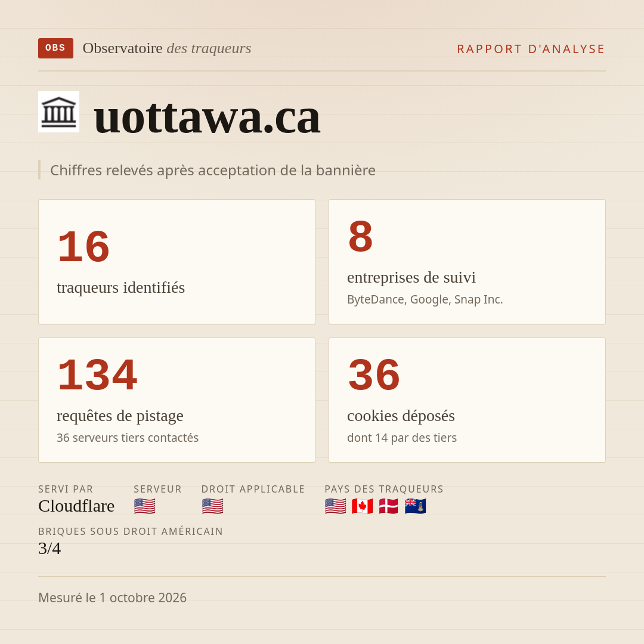This screenshot has width=644, height=644.
Task: Click the dont 14 par des tiers text
Action: (402, 438)
